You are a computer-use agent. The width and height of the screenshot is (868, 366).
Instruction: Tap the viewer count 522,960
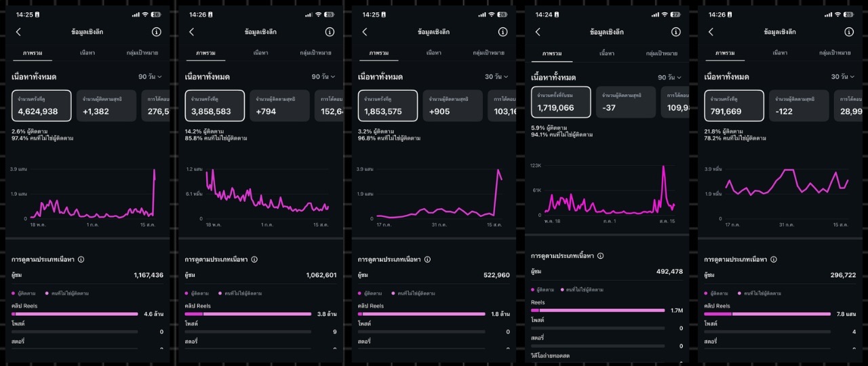tap(497, 275)
